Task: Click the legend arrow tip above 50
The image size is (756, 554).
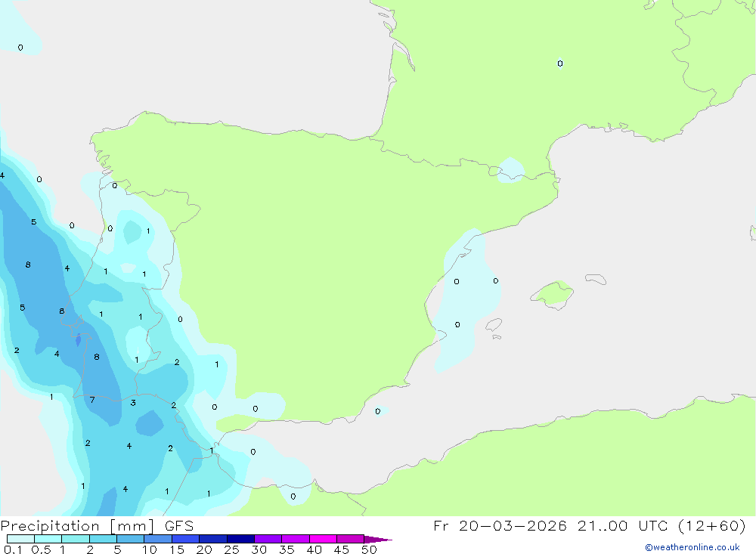Action: coord(379,540)
